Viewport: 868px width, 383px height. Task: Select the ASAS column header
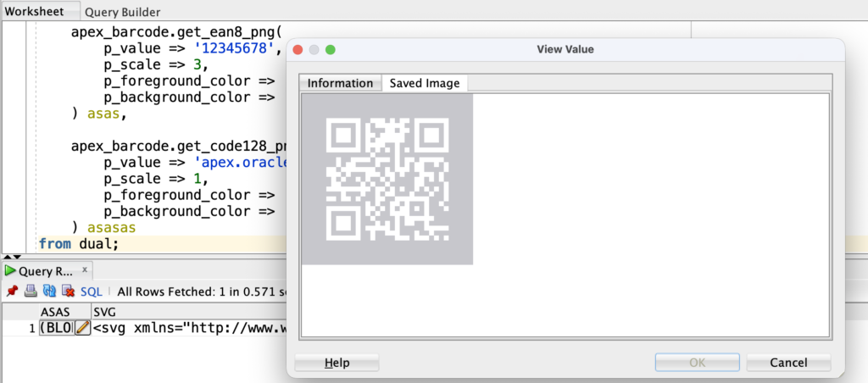click(x=56, y=312)
